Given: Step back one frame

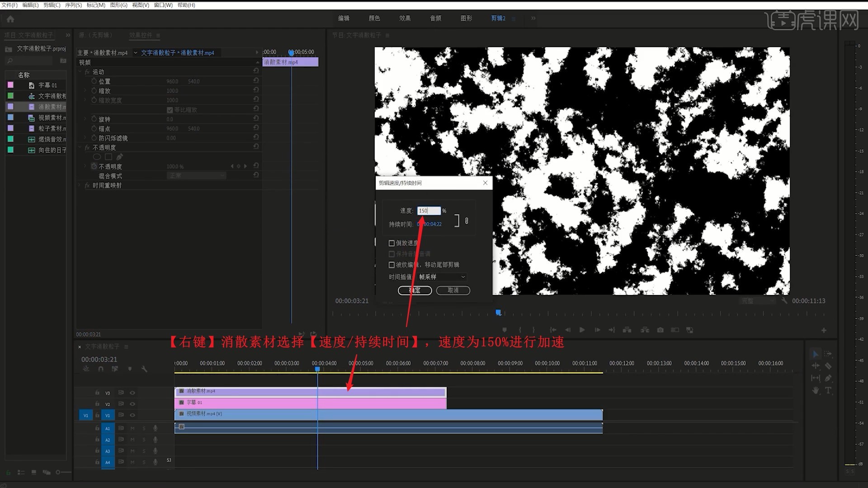Looking at the screenshot, I should coord(568,330).
